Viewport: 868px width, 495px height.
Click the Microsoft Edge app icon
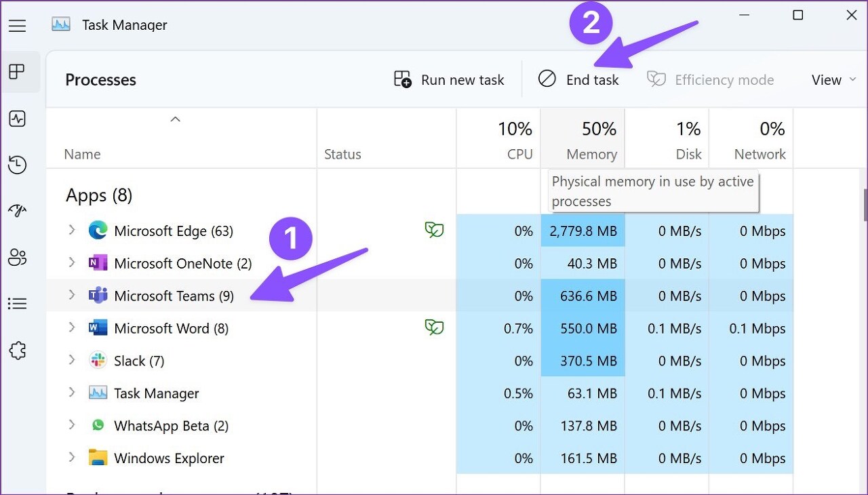click(x=98, y=231)
